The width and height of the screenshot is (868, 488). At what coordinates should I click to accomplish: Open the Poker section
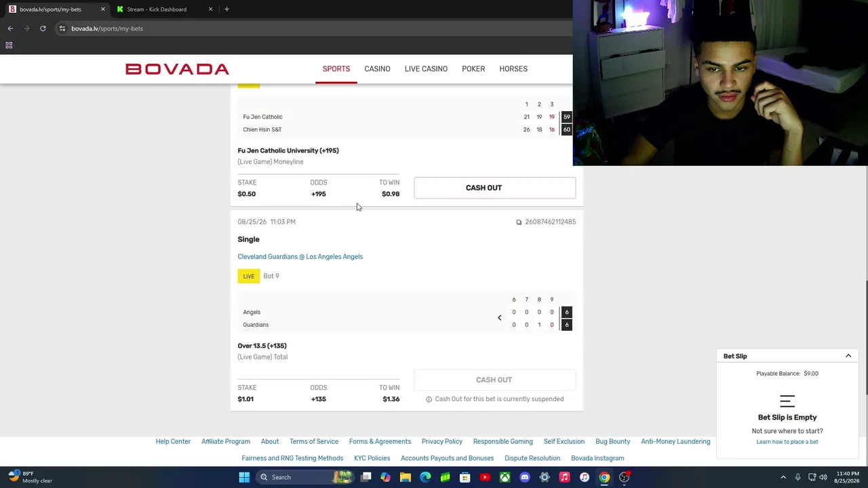pos(473,69)
